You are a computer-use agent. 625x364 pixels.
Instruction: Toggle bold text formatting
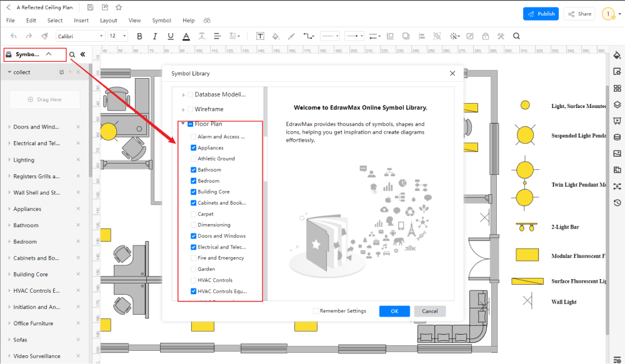click(x=139, y=36)
